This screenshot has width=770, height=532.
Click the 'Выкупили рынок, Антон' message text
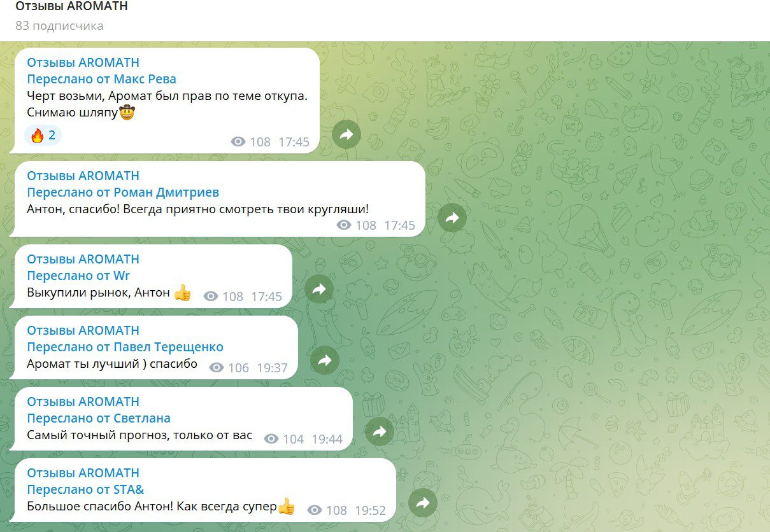(x=99, y=293)
